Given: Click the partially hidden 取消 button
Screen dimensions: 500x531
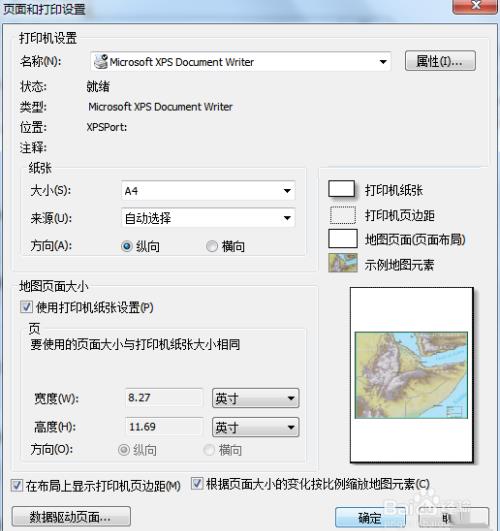Looking at the screenshot, I should [453, 517].
